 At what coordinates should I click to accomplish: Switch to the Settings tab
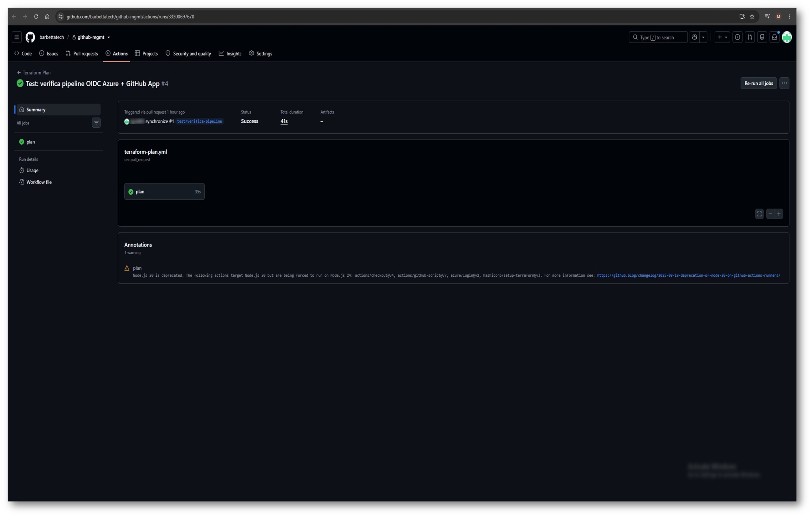pos(261,54)
